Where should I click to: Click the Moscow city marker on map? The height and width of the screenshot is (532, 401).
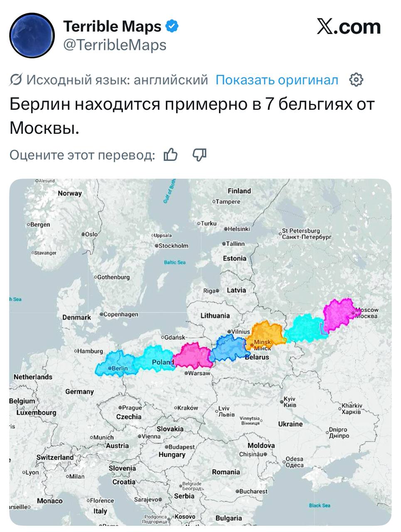[353, 312]
